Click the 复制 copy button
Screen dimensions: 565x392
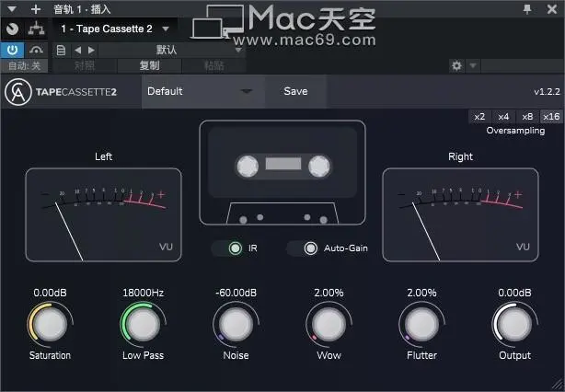point(150,66)
